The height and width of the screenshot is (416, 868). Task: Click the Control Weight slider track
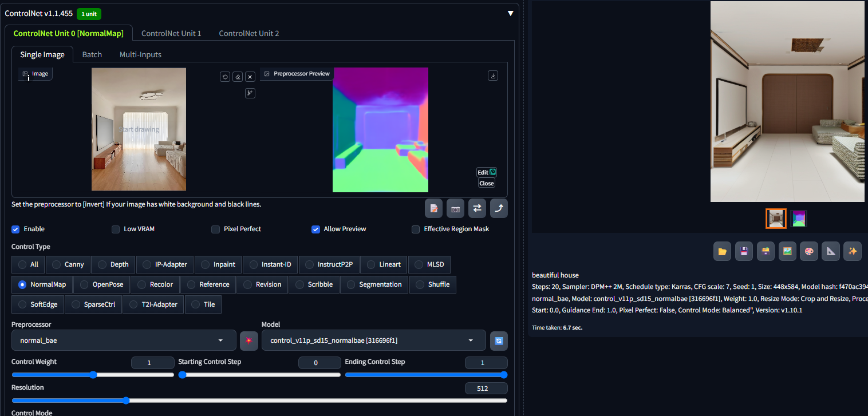[93, 375]
